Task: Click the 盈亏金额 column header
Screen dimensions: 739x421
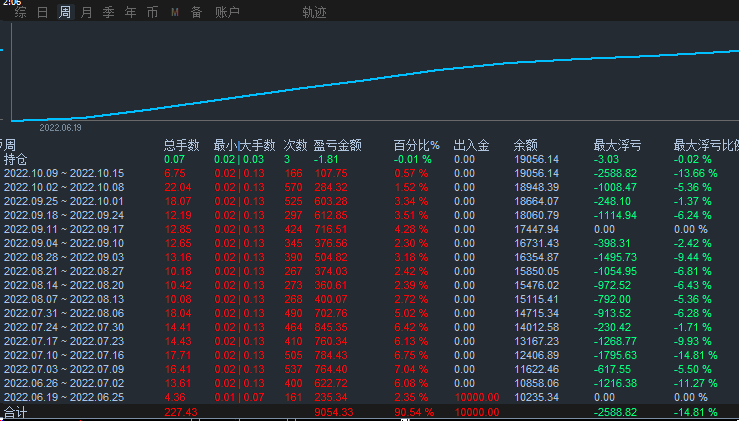Action: pos(337,145)
